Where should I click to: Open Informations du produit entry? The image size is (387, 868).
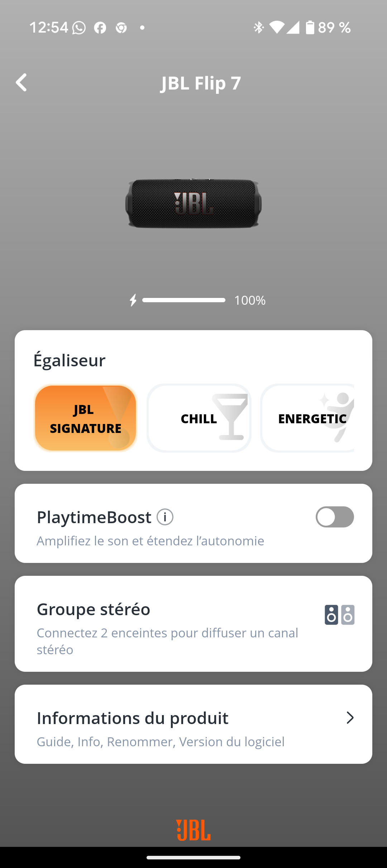tap(193, 724)
